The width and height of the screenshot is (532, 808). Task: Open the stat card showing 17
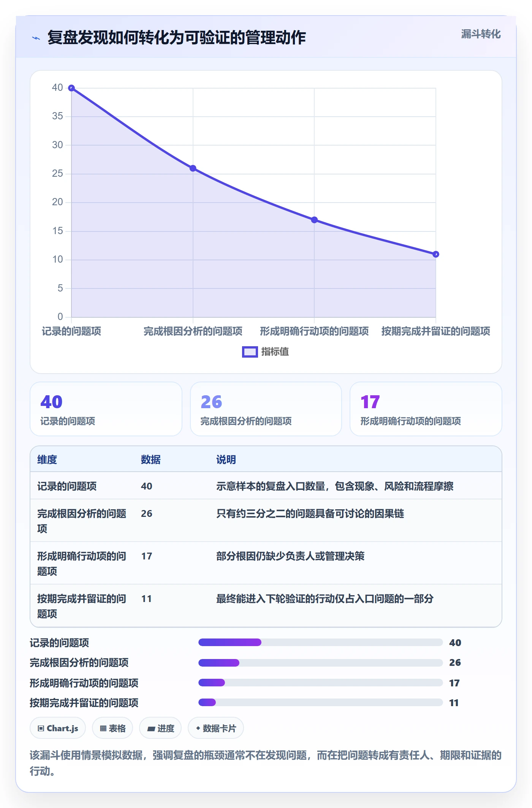[x=426, y=409]
